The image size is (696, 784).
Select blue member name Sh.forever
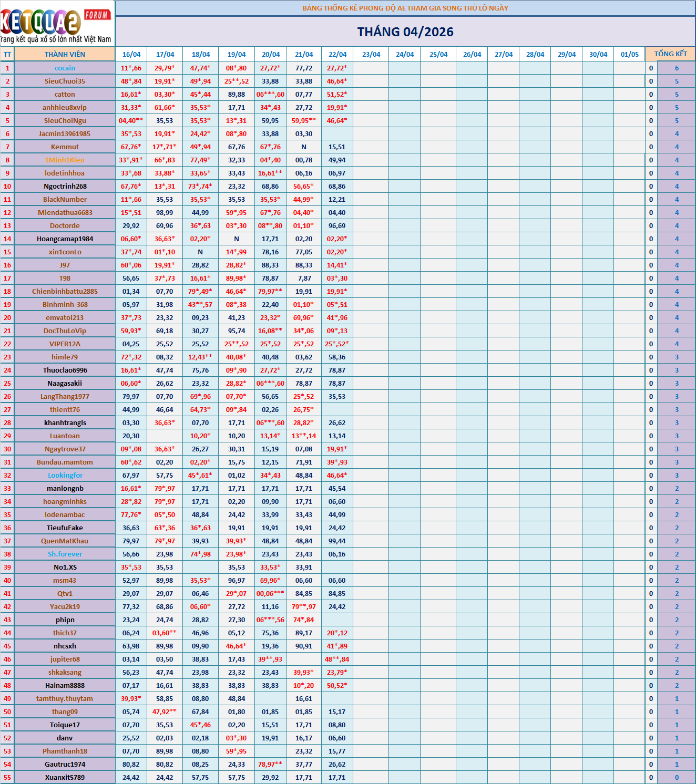click(65, 554)
